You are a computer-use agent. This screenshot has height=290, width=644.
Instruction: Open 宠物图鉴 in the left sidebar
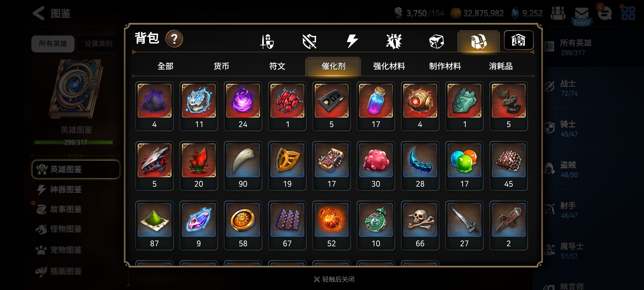pyautogui.click(x=66, y=250)
